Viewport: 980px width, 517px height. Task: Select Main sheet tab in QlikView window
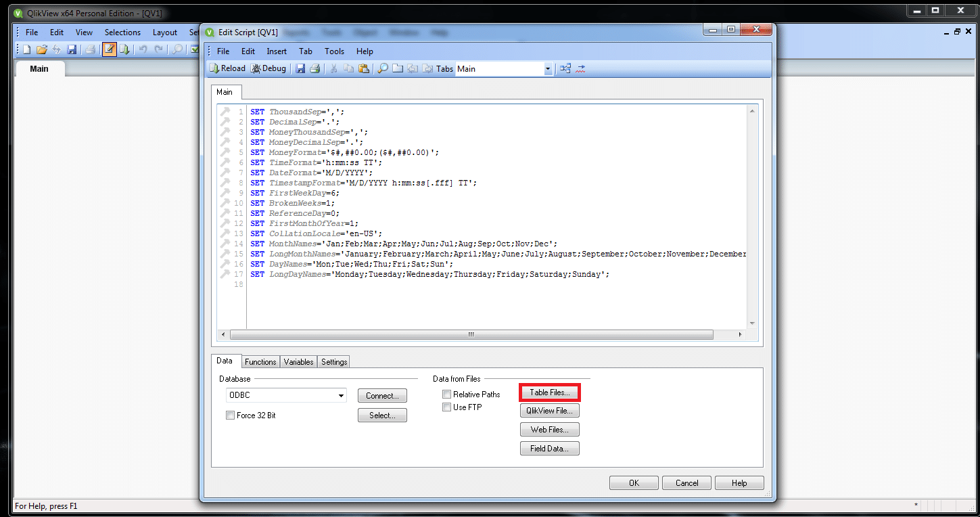pyautogui.click(x=39, y=68)
